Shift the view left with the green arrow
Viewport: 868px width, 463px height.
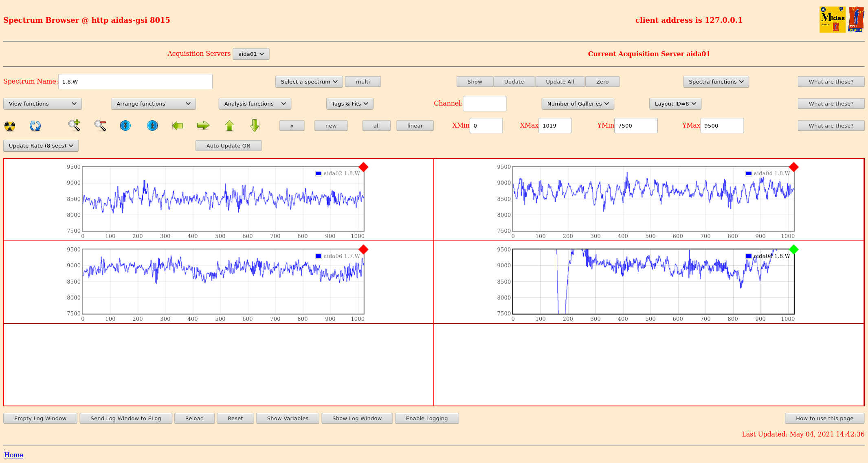[x=178, y=126]
